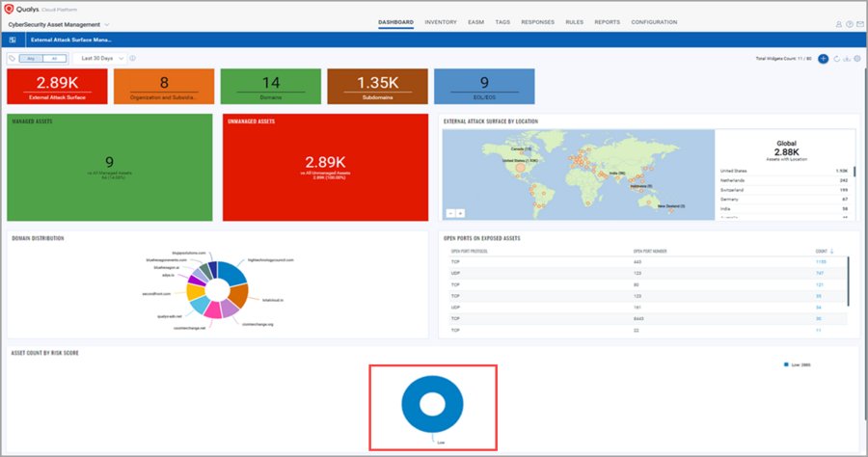Open the EASM tab
868x457 pixels.
[x=475, y=22]
